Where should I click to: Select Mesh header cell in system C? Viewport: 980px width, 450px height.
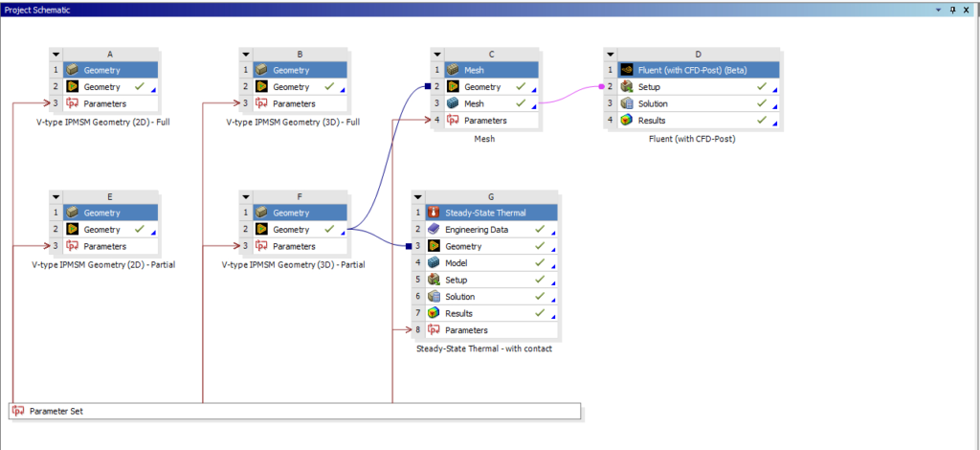[491, 70]
